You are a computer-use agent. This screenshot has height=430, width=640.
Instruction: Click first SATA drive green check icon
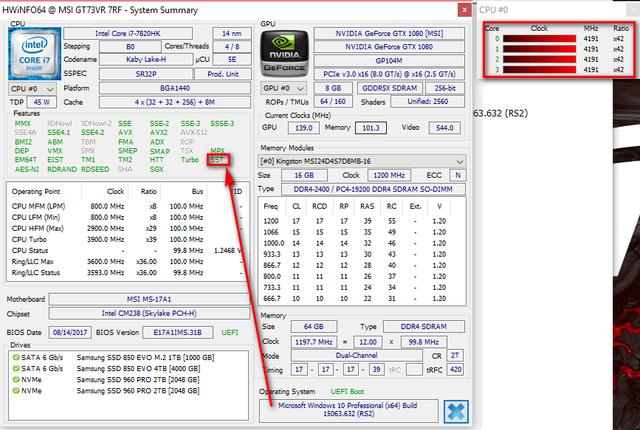pos(16,357)
